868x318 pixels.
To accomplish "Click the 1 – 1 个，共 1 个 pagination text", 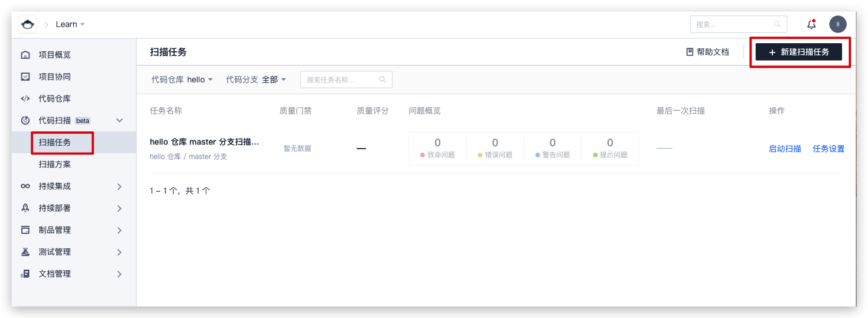I will (x=180, y=191).
